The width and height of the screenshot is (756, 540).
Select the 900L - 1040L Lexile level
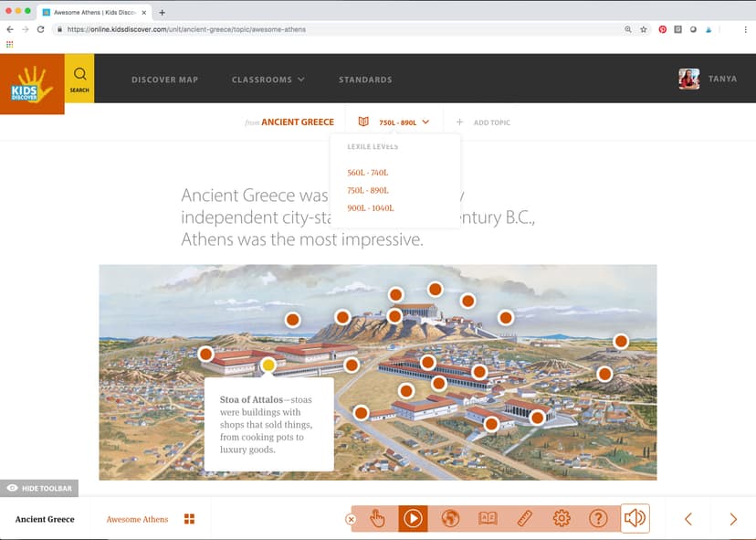[371, 208]
